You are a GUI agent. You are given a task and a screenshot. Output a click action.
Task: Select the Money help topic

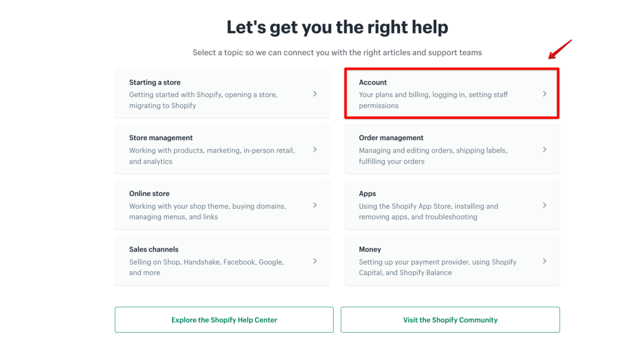(370, 249)
